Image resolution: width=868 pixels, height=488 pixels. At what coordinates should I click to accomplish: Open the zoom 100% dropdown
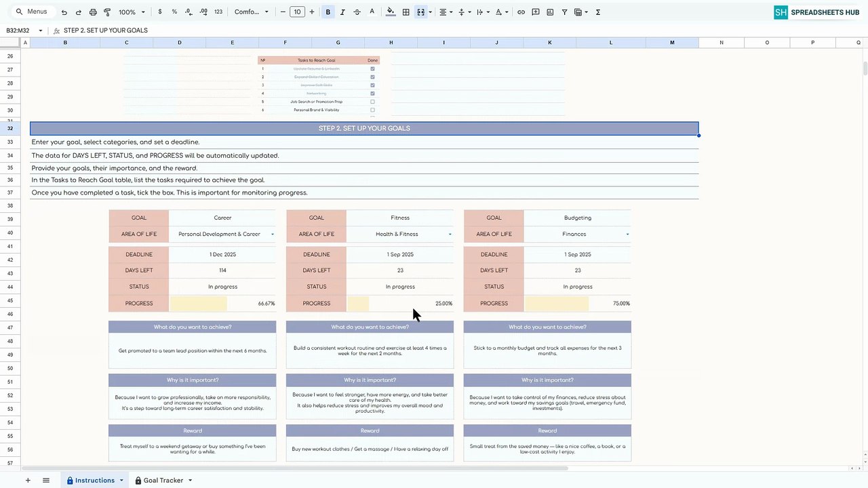(x=132, y=12)
